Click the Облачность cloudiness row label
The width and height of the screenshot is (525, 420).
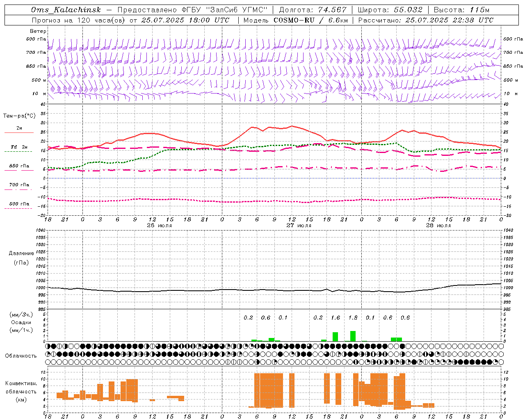(x=21, y=356)
